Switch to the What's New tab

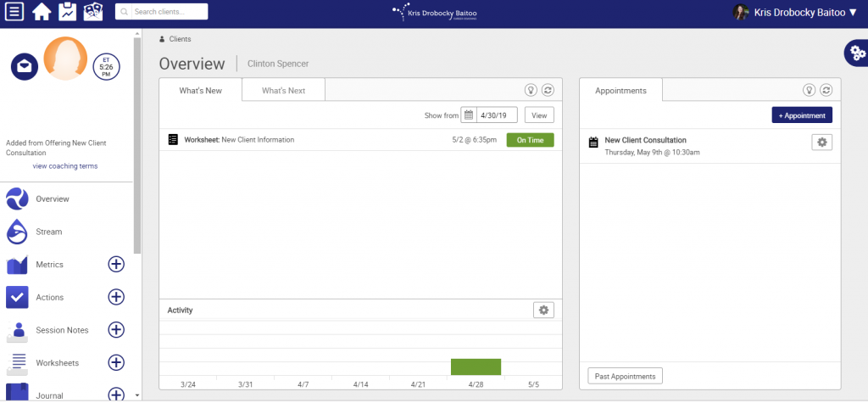pyautogui.click(x=200, y=90)
